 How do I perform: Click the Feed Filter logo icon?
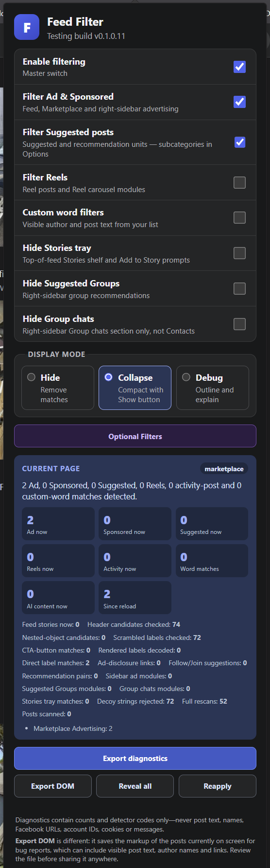27,27
